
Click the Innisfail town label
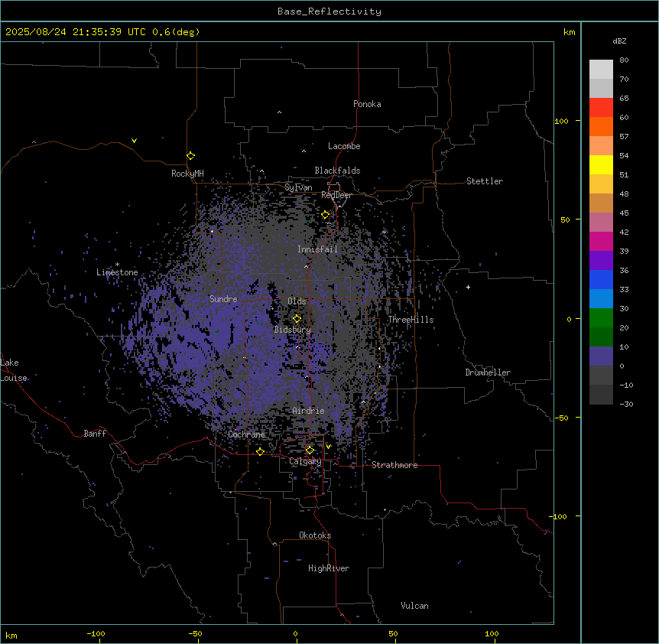(x=317, y=249)
